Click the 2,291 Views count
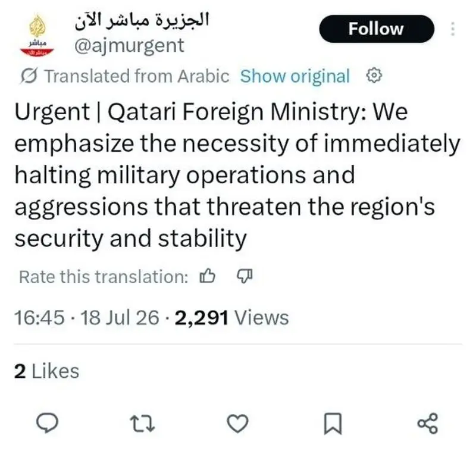Image resolution: width=476 pixels, height=454 pixels. pyautogui.click(x=231, y=318)
